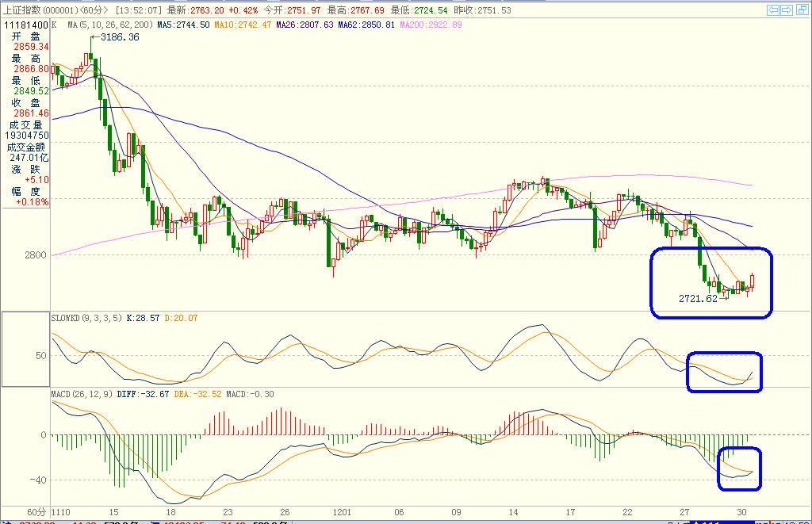This screenshot has height=524, width=812.
Task: Click the side panel low value 2849.52
Action: click(31, 91)
